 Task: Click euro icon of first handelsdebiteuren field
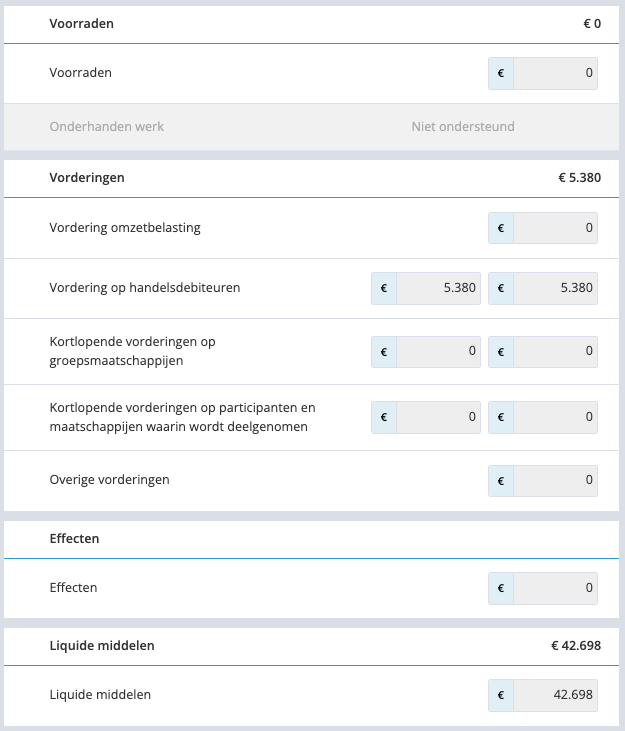[x=384, y=288]
